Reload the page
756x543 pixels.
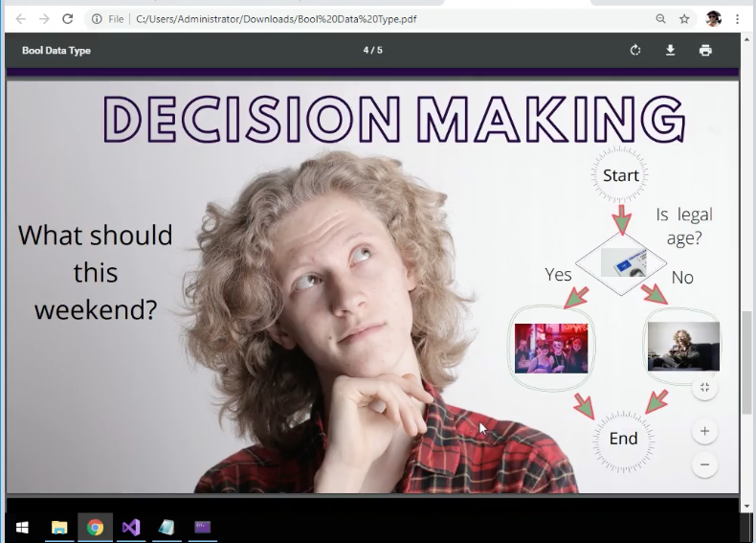tap(68, 19)
